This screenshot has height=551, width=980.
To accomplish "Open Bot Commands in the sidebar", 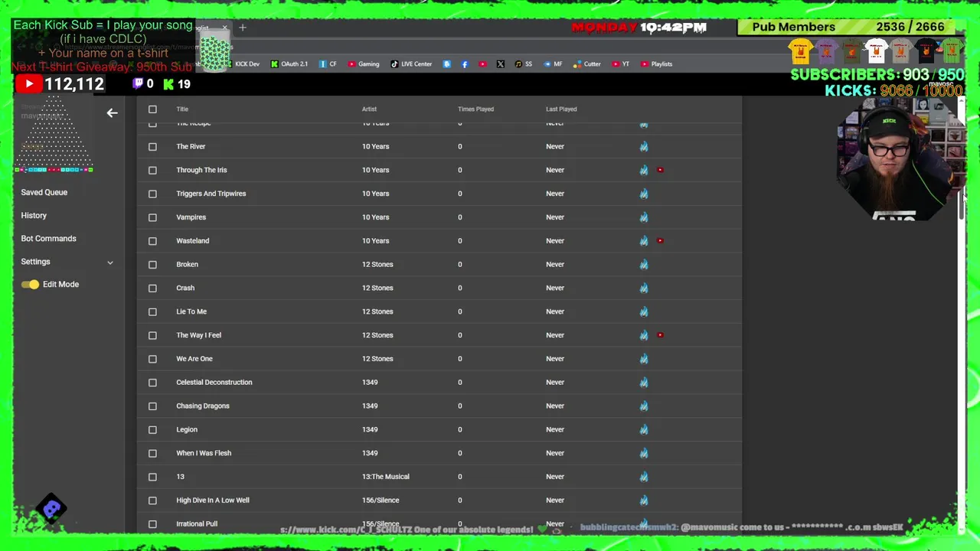I will click(48, 239).
